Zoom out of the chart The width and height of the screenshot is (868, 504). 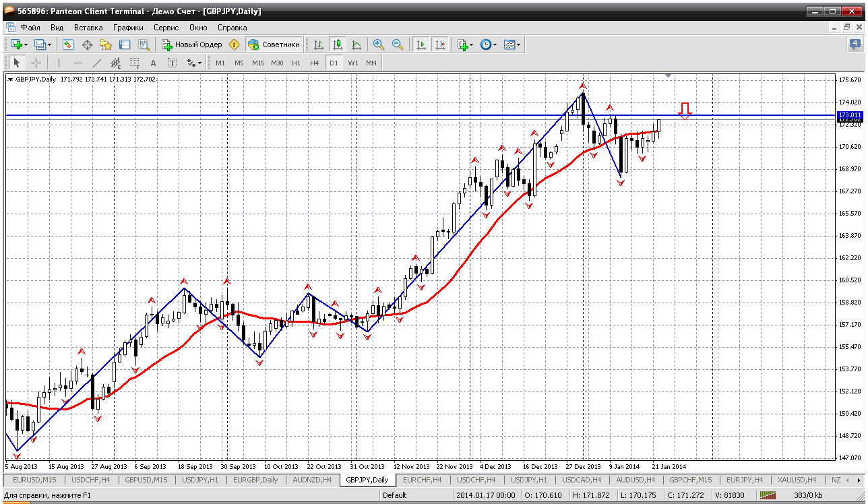(398, 44)
